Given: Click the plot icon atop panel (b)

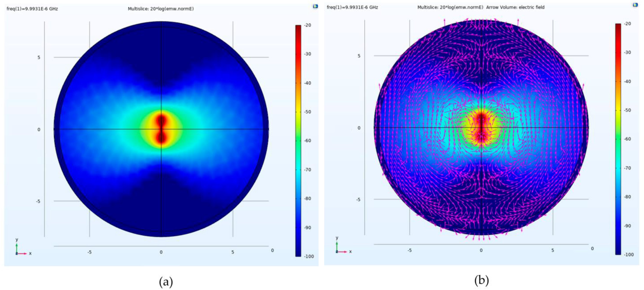Looking at the screenshot, I should (635, 5).
